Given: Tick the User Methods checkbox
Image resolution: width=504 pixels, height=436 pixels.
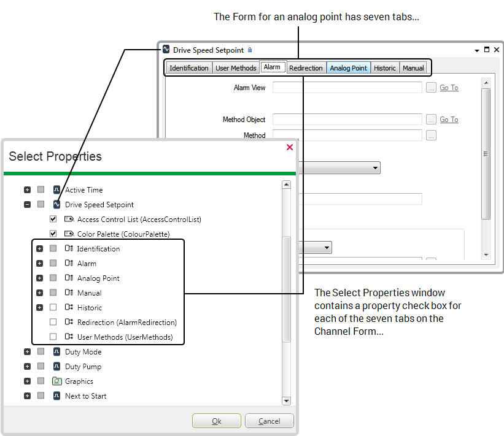Looking at the screenshot, I should tap(53, 337).
